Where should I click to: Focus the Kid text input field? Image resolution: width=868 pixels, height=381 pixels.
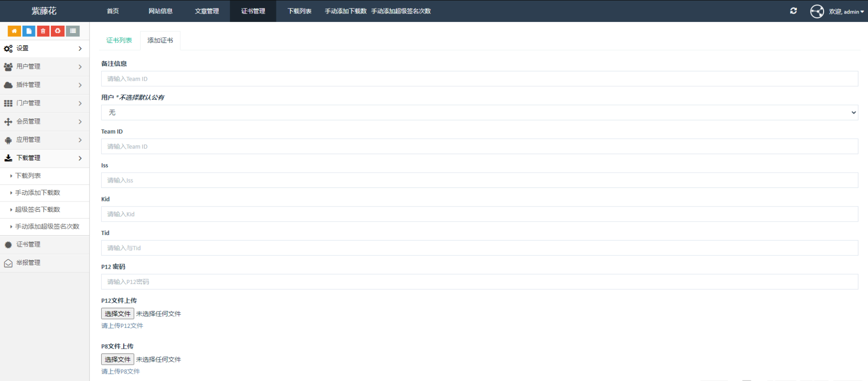point(480,214)
